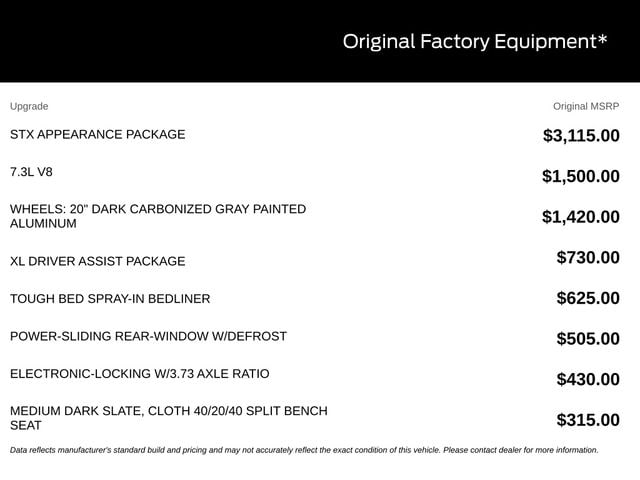Click the Original Factory Equipment heading
Viewport: 640px width, 480px height.
475,42
